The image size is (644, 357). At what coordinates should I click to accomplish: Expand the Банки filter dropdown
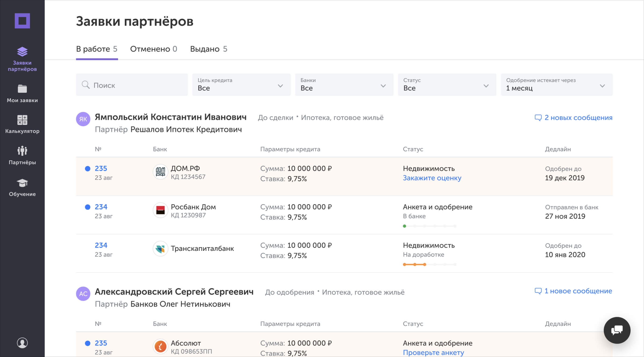coord(344,85)
